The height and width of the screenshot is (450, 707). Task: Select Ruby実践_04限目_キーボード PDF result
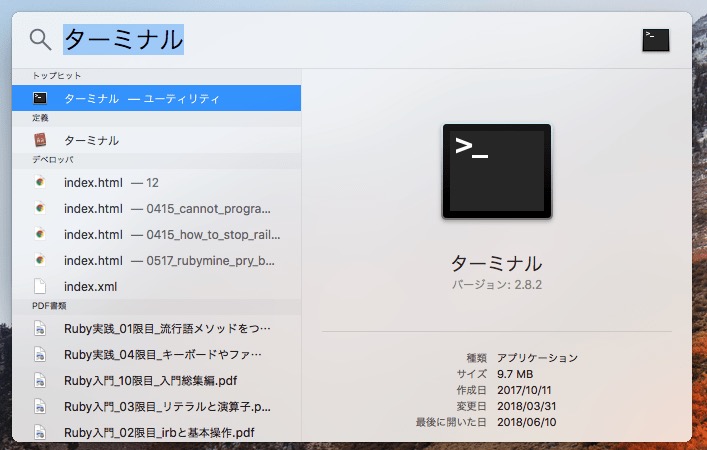click(156, 355)
